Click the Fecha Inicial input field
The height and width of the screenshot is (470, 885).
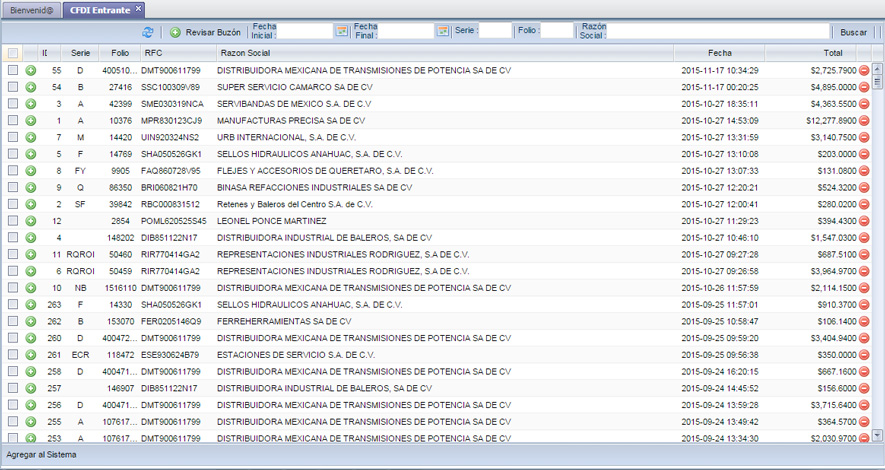pos(305,32)
